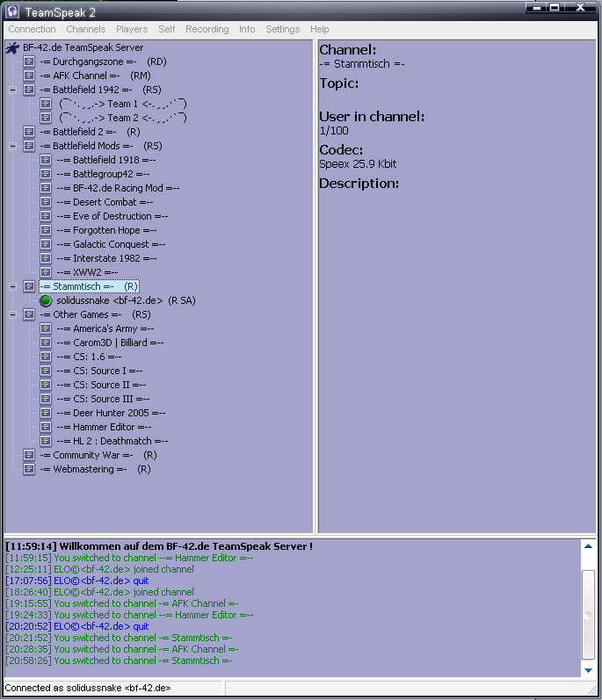Viewport: 602px width, 700px height.
Task: Open the Settings menu
Action: [283, 29]
